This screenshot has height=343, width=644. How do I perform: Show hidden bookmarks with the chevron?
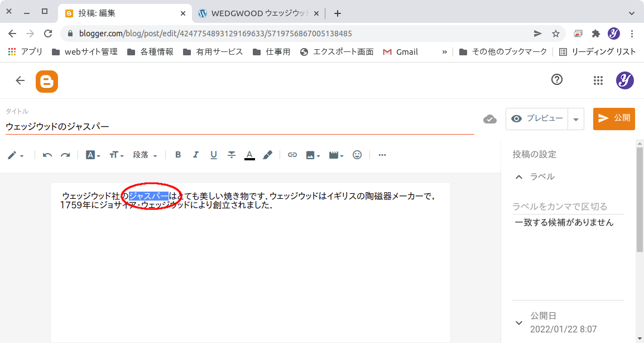point(444,52)
